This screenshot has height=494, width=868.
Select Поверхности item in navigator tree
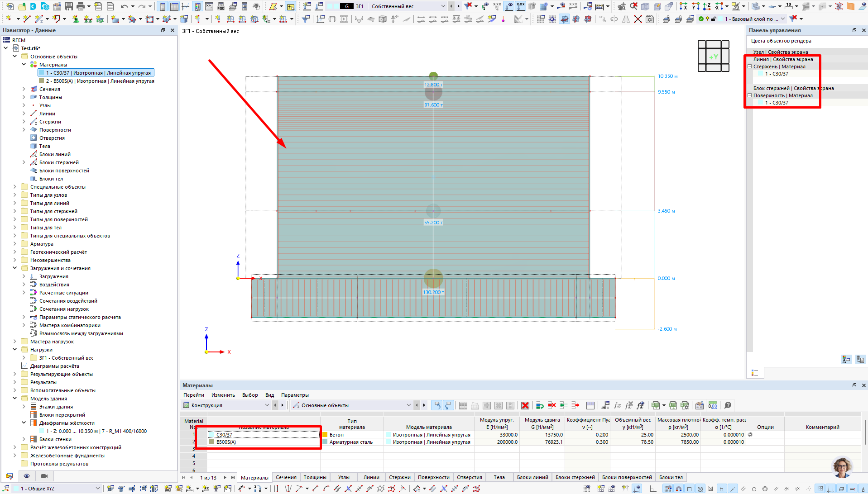55,130
